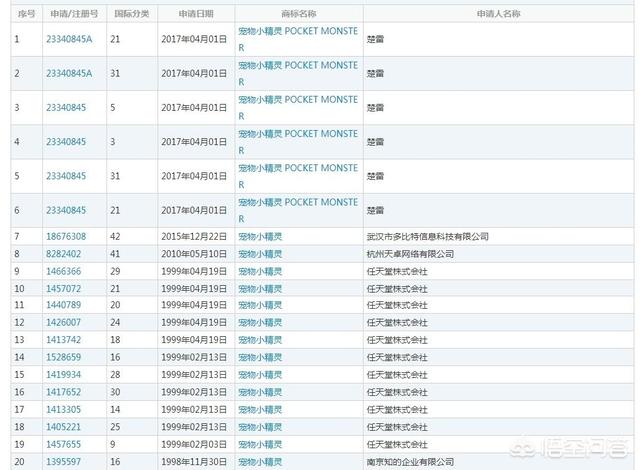Viewport: 640px width, 470px height.
Task: Click the 商标名称 column header
Action: [x=298, y=14]
